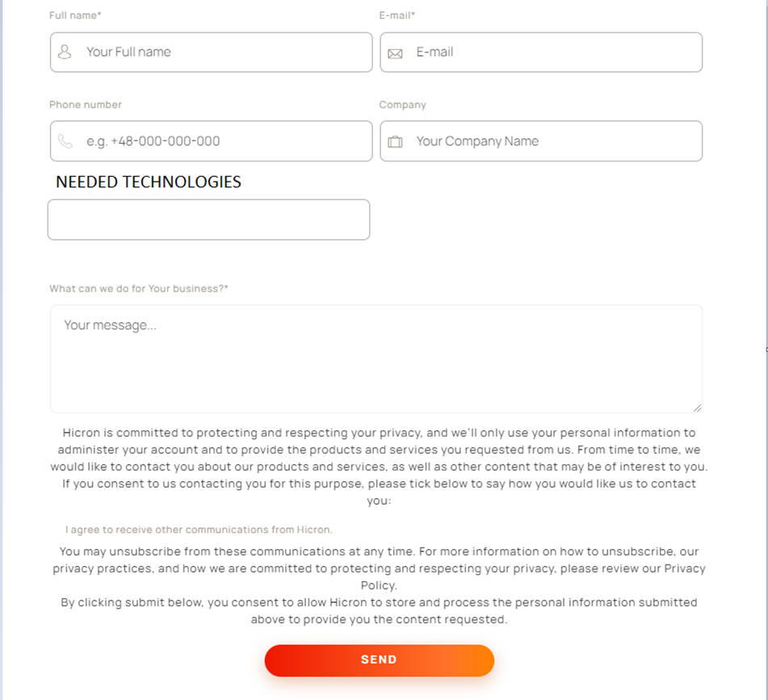Click the E-mail input field
This screenshot has width=768, height=700.
(x=541, y=52)
